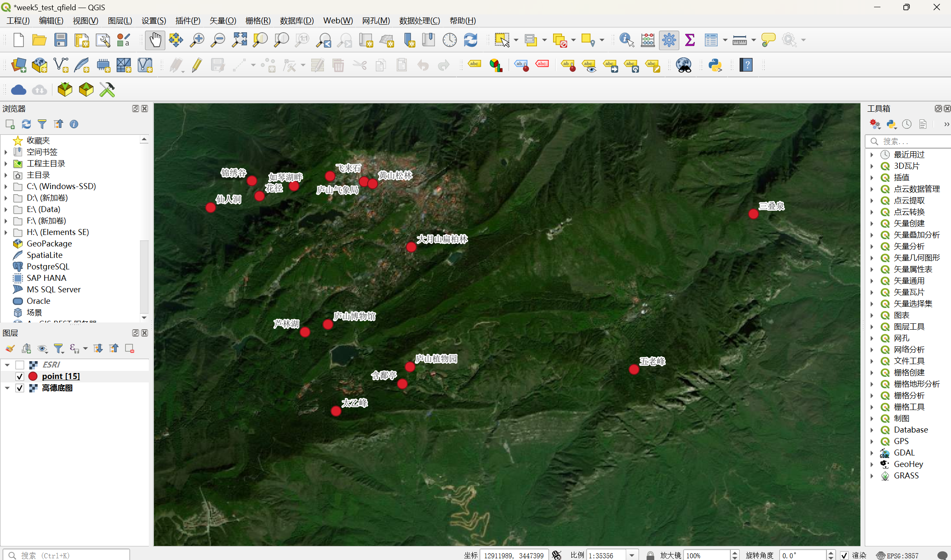Open the attribute table icon
951x560 pixels.
point(710,40)
